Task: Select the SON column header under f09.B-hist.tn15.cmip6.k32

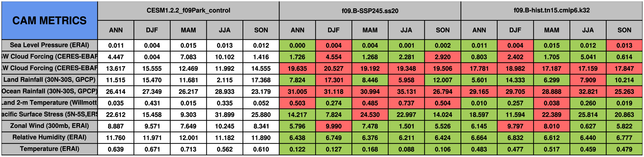Action: pos(624,30)
